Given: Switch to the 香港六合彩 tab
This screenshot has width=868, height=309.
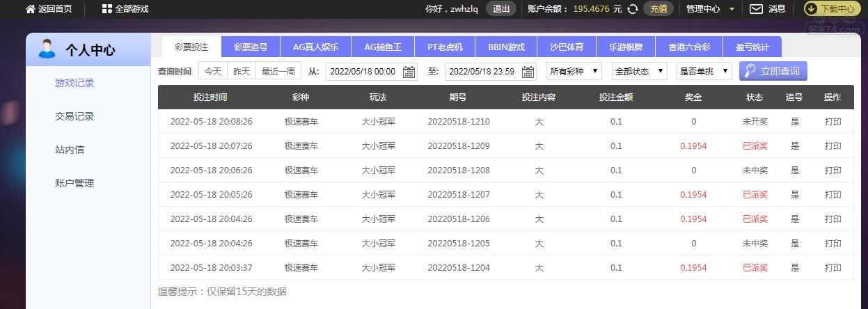Looking at the screenshot, I should click(689, 47).
